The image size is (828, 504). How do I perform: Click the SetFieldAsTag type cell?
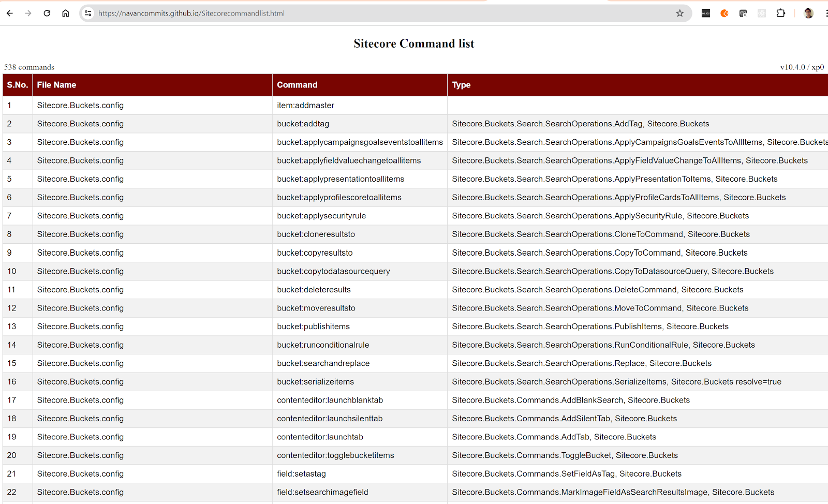pyautogui.click(x=638, y=474)
